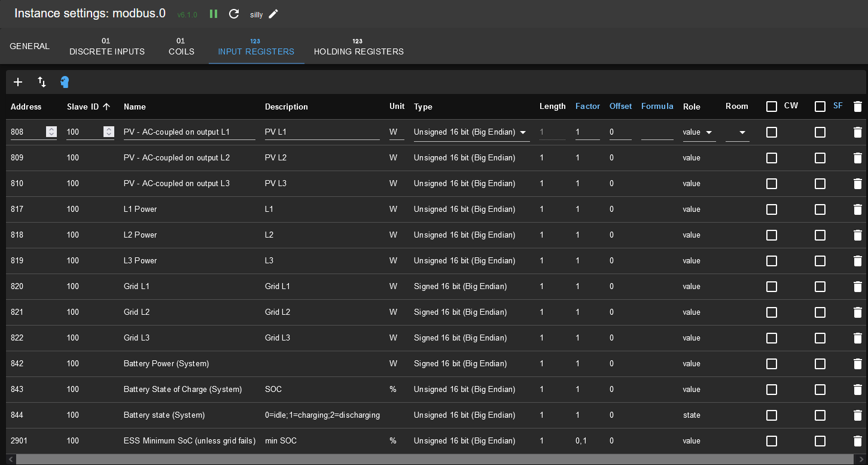
Task: Open Role dropdown for address 808
Action: pyautogui.click(x=699, y=132)
